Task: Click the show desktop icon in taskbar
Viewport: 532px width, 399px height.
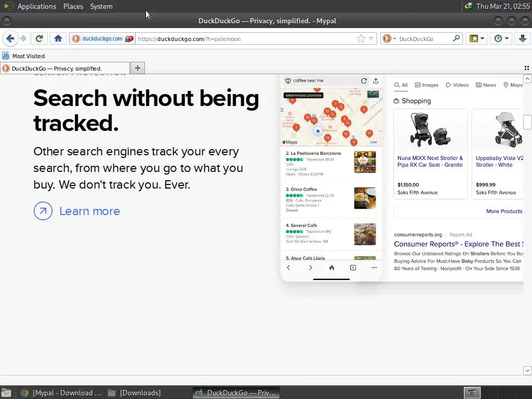Action: [x=6, y=393]
